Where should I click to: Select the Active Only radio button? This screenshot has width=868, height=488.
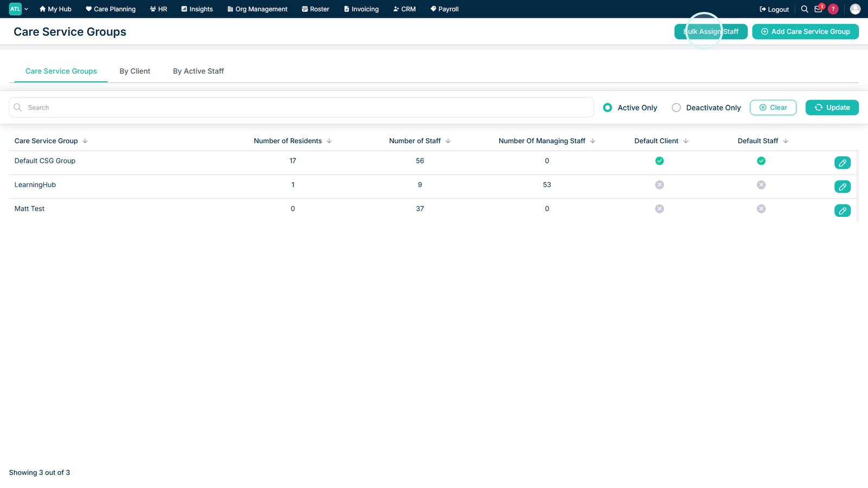click(x=608, y=107)
